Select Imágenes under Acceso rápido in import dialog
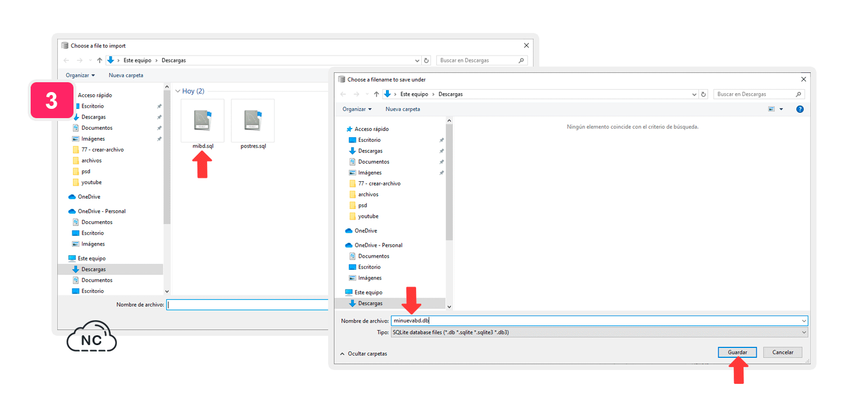This screenshot has width=868, height=403. tap(93, 139)
